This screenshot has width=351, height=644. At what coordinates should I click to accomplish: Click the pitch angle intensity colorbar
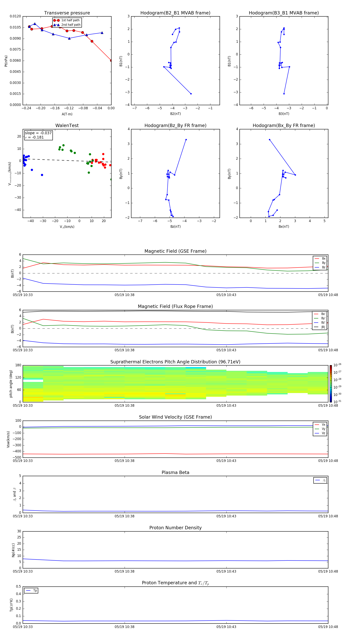point(331,384)
